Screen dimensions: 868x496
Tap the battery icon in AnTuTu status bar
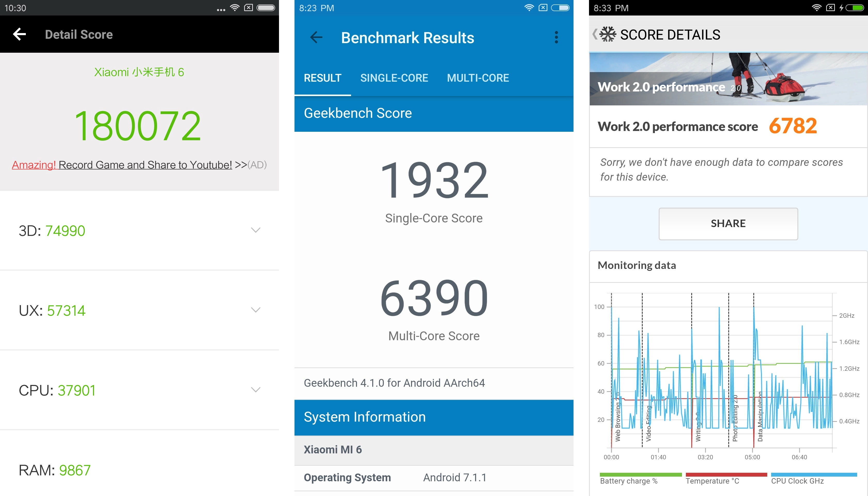tap(266, 8)
